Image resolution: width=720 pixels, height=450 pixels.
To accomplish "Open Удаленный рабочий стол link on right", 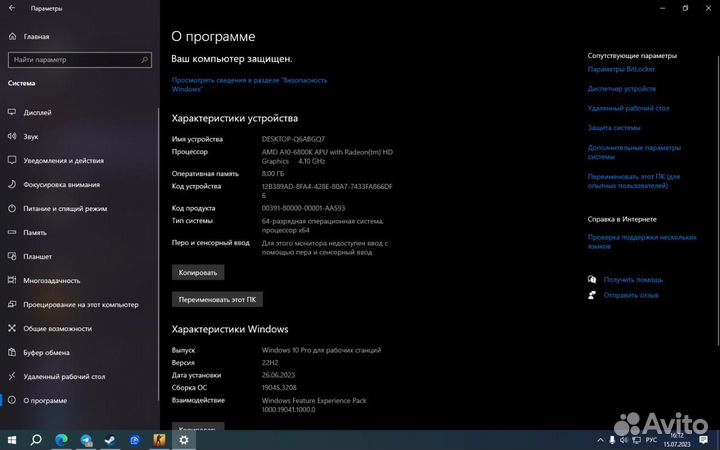I will click(x=629, y=108).
